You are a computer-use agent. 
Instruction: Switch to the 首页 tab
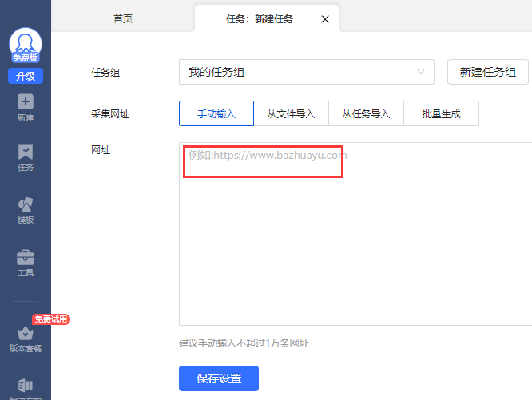coord(123,19)
